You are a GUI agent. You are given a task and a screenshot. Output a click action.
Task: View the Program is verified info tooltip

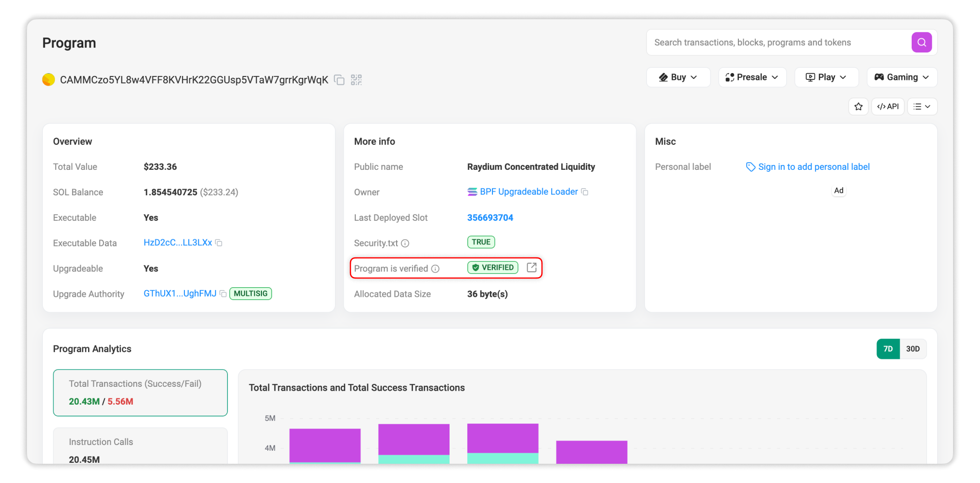pos(436,268)
